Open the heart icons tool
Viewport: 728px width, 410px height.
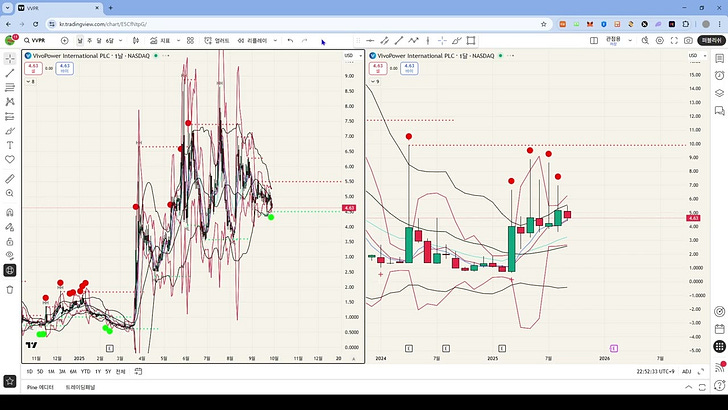point(10,159)
